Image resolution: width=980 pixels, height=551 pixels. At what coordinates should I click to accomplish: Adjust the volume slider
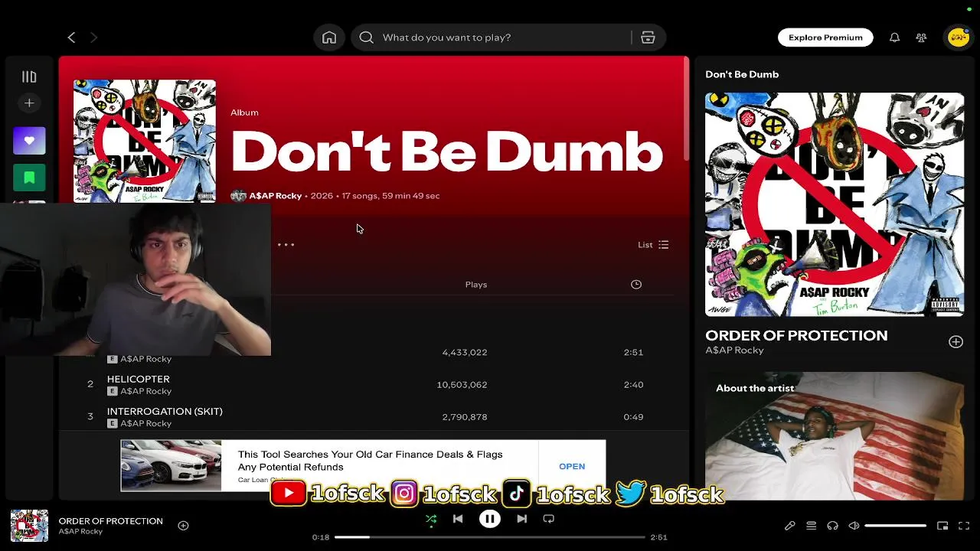[x=896, y=526]
